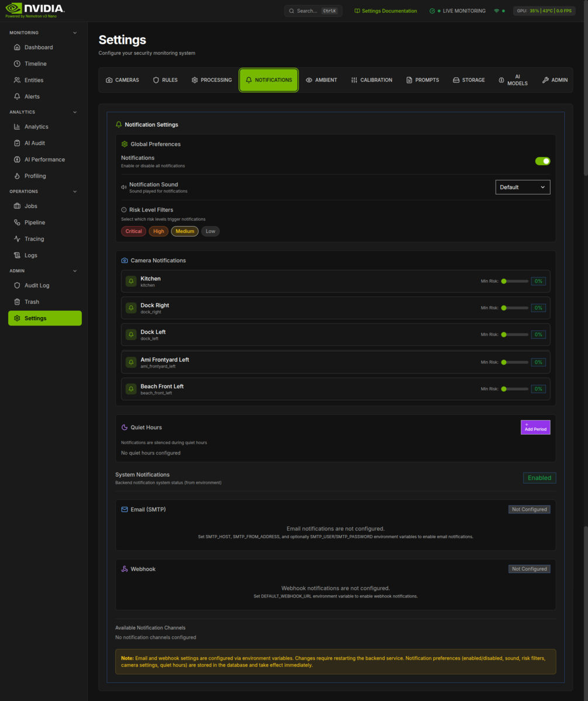
Task: Open the Notification Sound dropdown
Action: click(x=523, y=187)
